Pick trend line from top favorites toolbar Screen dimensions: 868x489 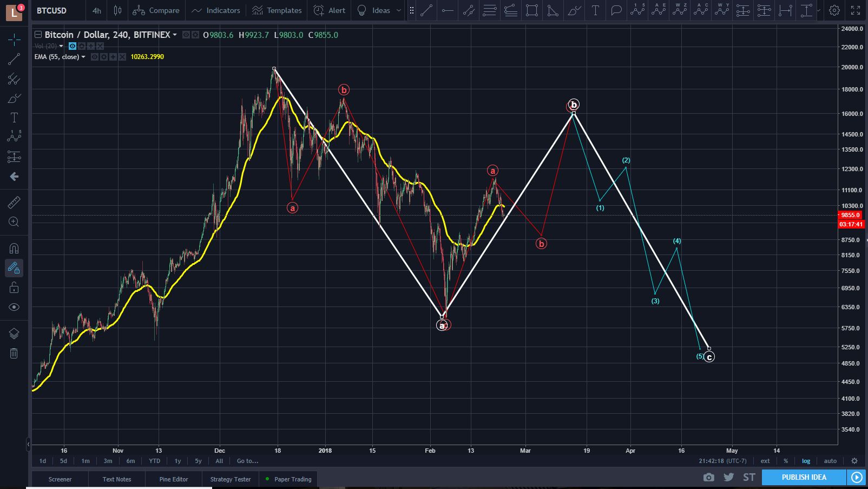(x=426, y=10)
